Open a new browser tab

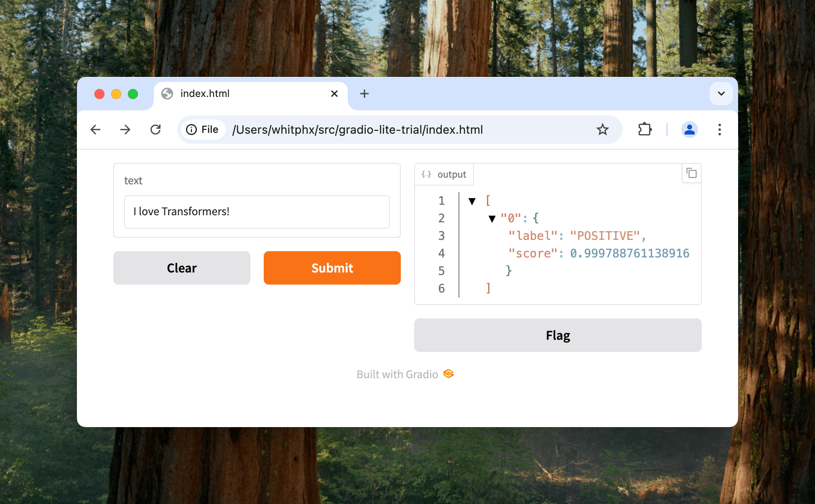364,94
